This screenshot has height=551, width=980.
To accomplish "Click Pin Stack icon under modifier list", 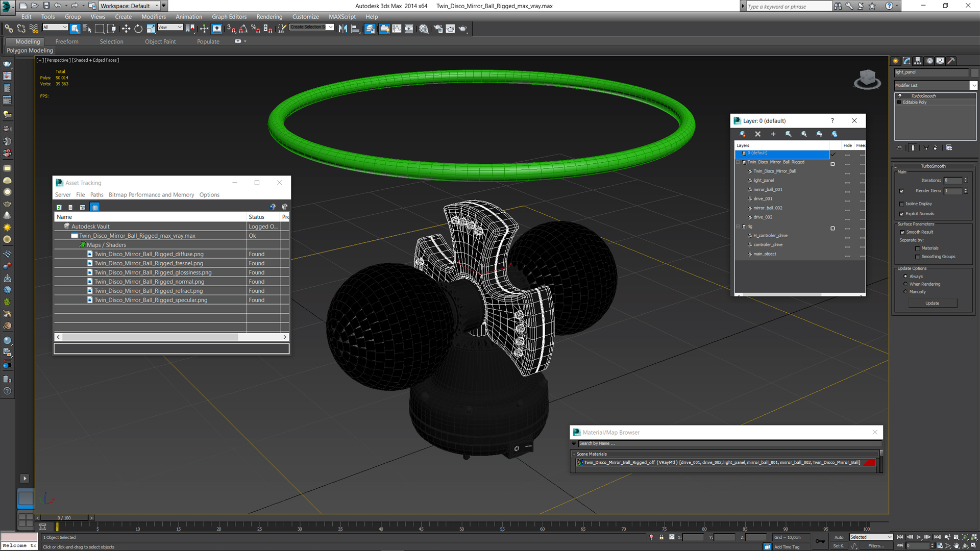I will pos(900,147).
